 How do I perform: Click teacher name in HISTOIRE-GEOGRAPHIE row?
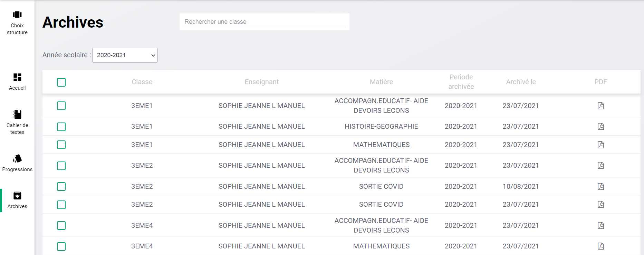click(262, 126)
